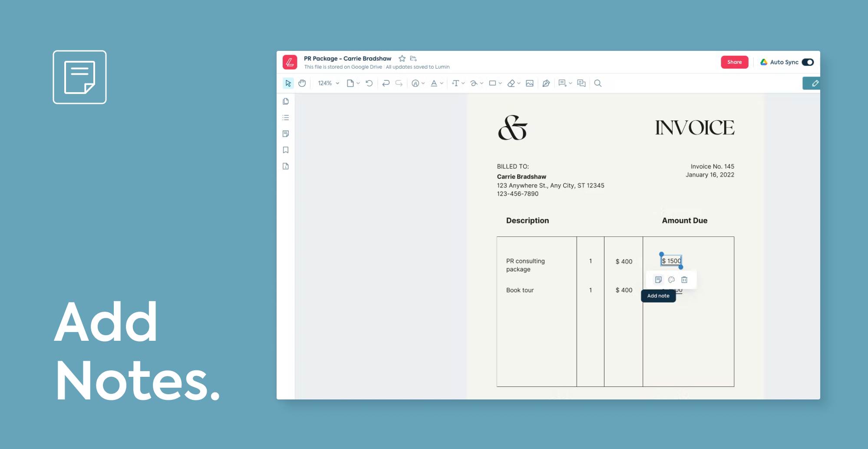Click "Invoice No. 145" text

point(712,166)
